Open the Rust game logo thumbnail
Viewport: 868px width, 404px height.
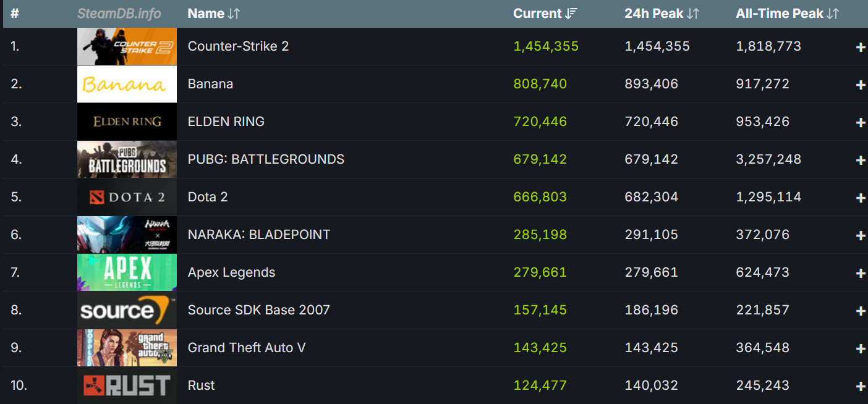(127, 385)
